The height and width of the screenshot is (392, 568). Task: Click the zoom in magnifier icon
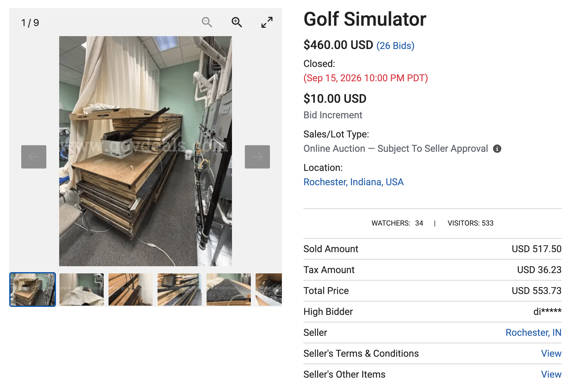coord(237,22)
